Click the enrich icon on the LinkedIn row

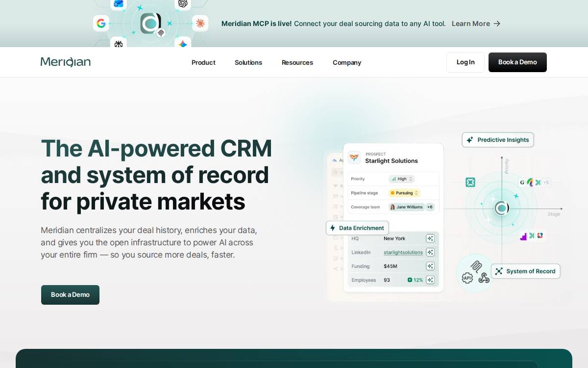coord(430,252)
